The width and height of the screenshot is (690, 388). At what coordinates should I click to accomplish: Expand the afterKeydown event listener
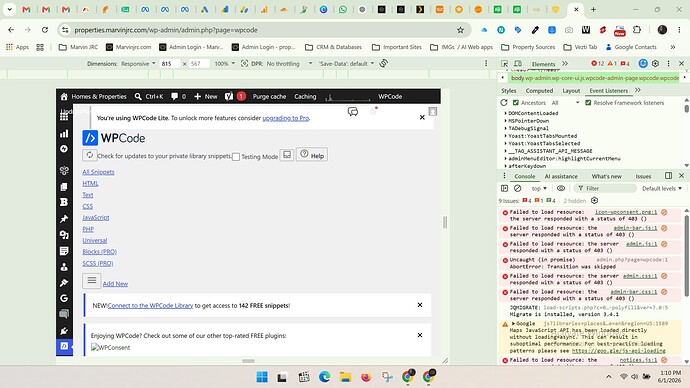[x=505, y=166]
